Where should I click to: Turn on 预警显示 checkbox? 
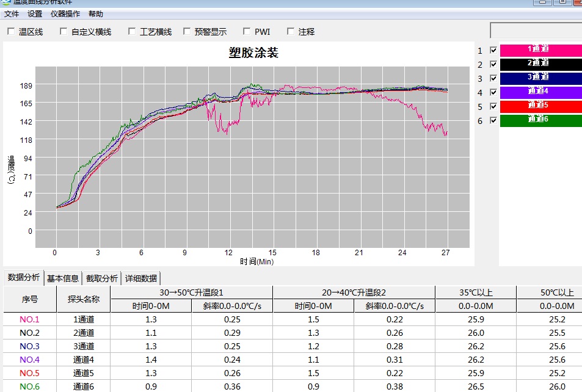coord(187,32)
